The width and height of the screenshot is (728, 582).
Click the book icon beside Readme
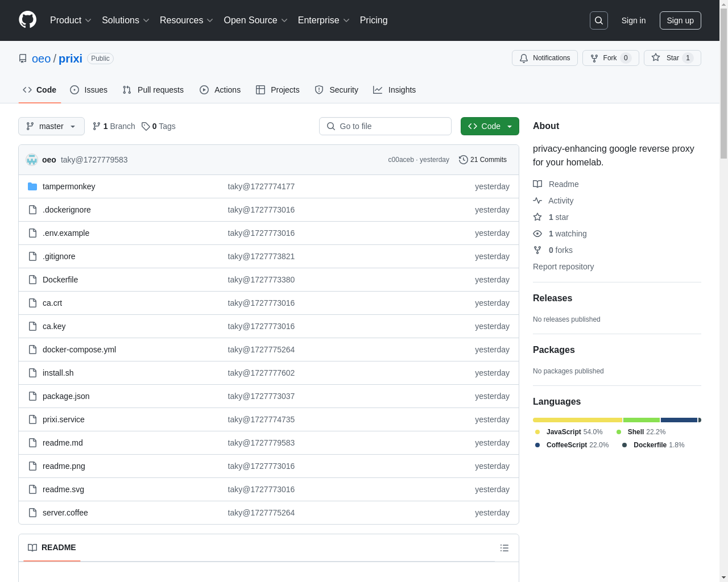pos(537,184)
